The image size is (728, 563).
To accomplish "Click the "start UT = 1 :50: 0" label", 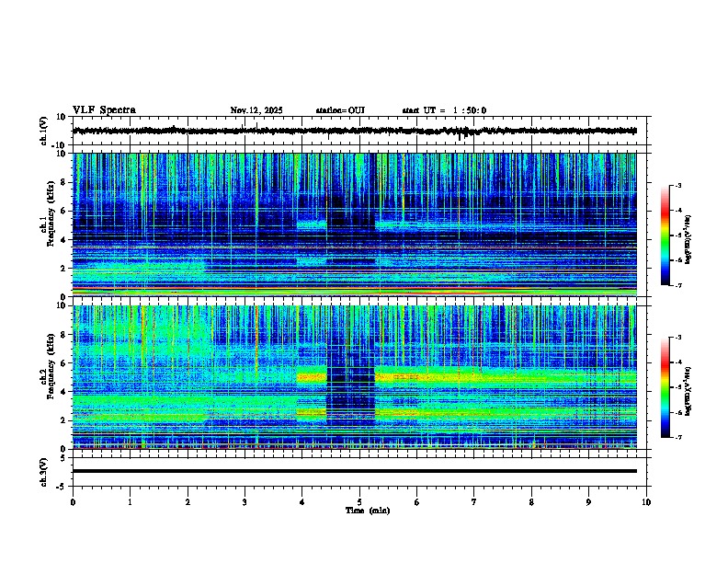I will (444, 110).
